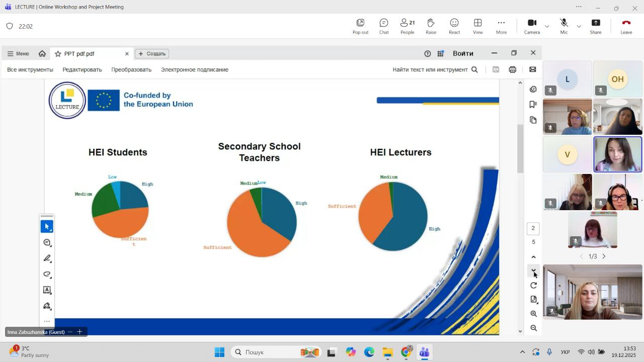
Task: Click the Войти sign-in button
Action: (463, 53)
